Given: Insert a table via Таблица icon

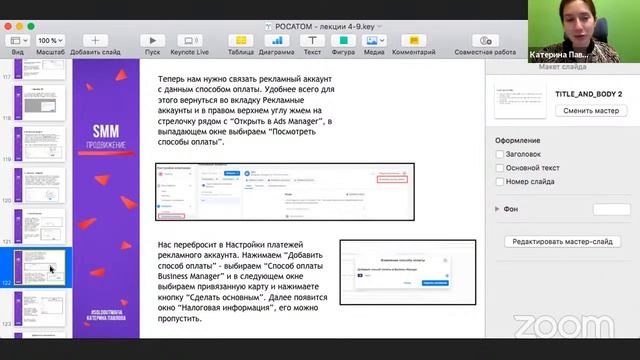Looking at the screenshot, I should coord(241,40).
